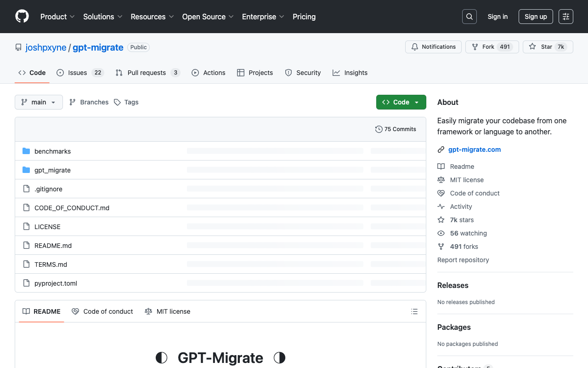This screenshot has height=368, width=588.
Task: Click the repository icon beside joshpxyne
Action: coord(18,47)
